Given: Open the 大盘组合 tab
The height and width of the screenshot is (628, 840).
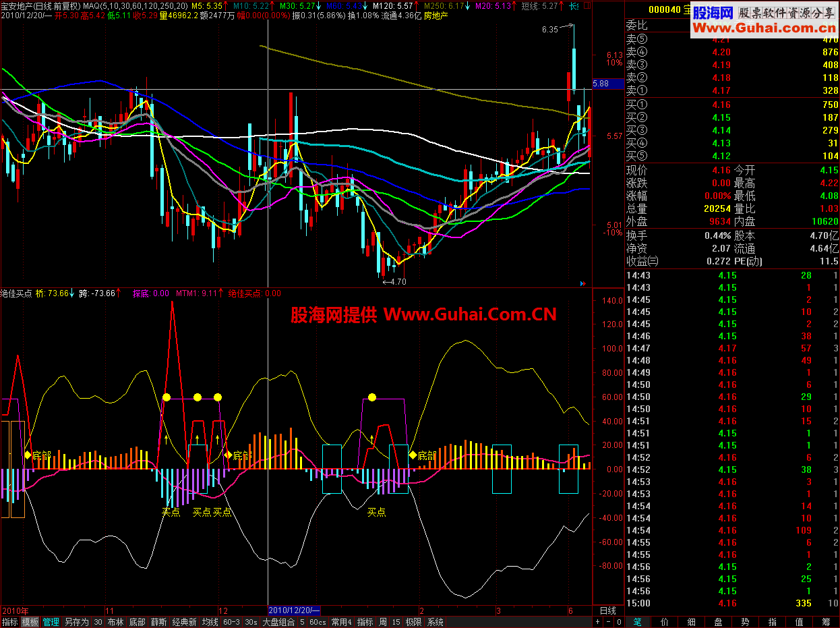Looking at the screenshot, I should tap(278, 622).
